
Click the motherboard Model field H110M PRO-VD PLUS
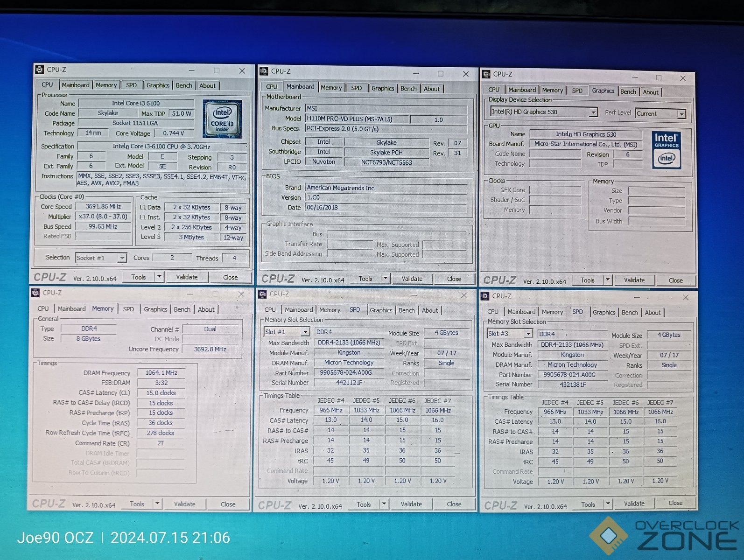357,119
